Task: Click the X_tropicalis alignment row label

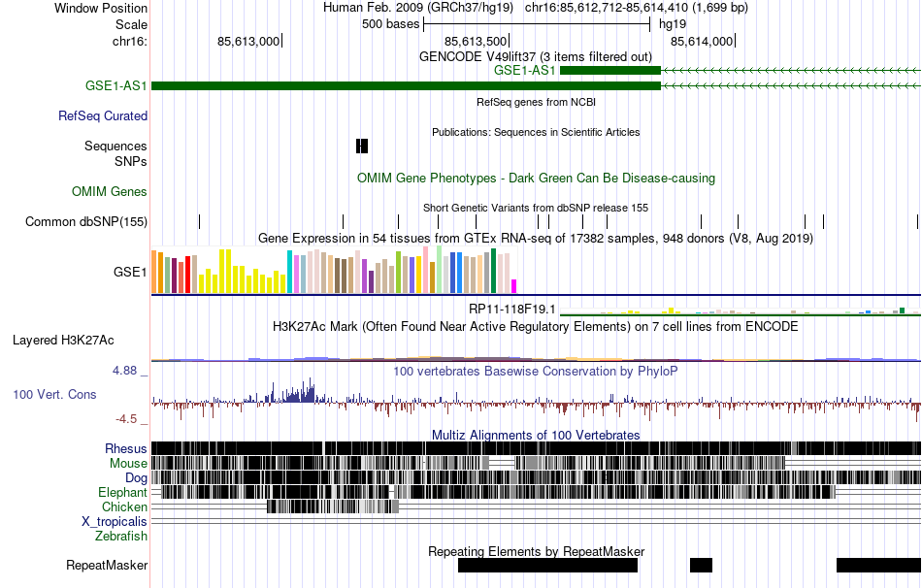Action: click(x=115, y=522)
